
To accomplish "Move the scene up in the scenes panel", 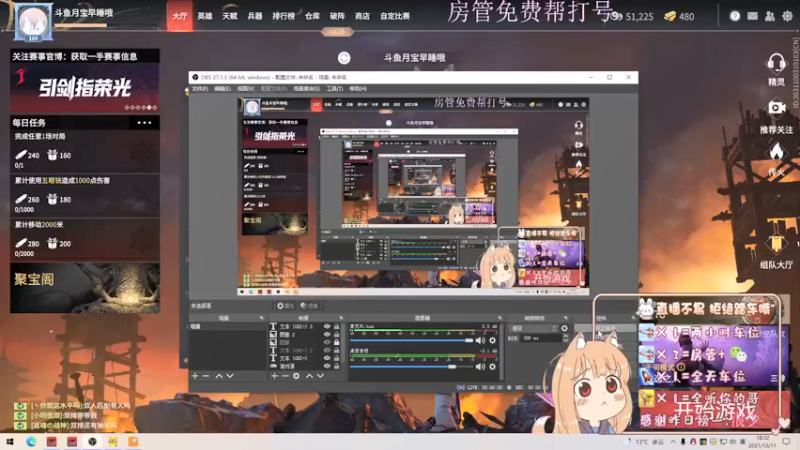I will [219, 376].
